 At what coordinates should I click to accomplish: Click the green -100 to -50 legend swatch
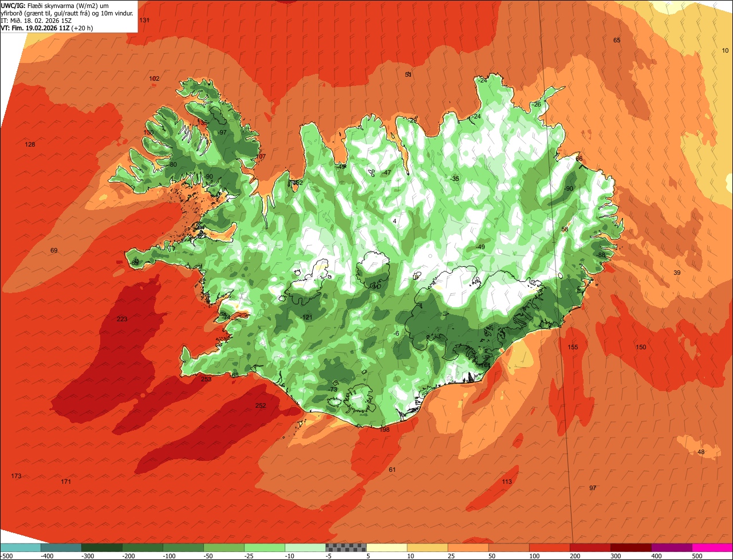[x=183, y=547]
